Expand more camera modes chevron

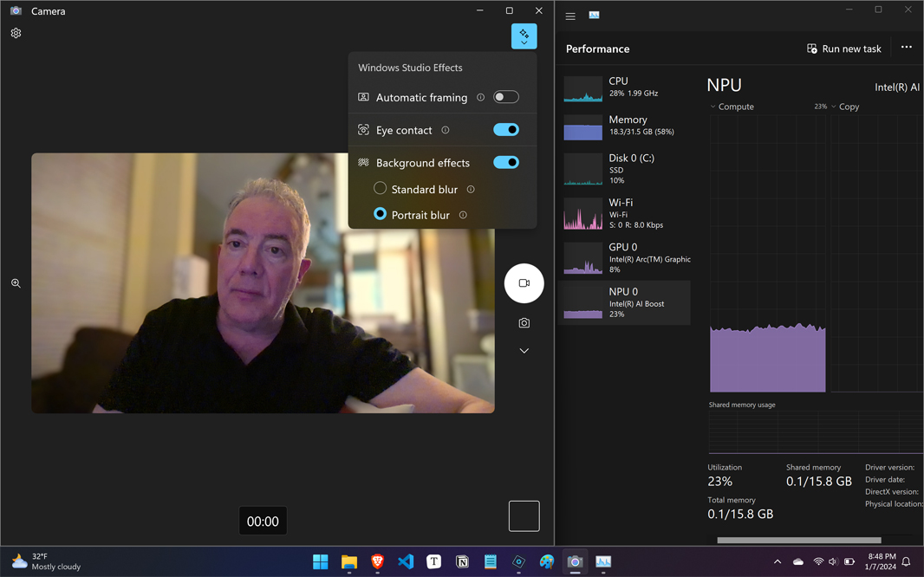tap(524, 351)
